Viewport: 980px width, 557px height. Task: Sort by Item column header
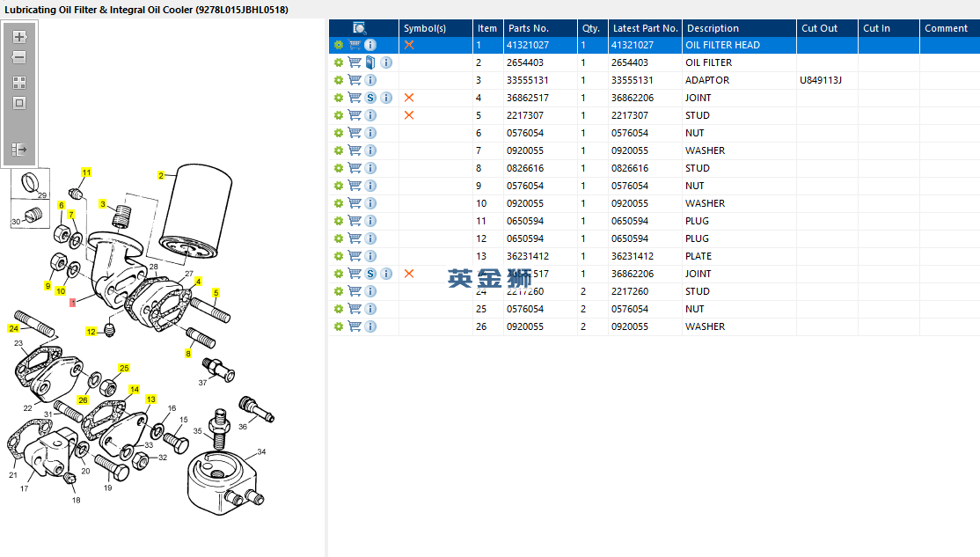pyautogui.click(x=488, y=28)
